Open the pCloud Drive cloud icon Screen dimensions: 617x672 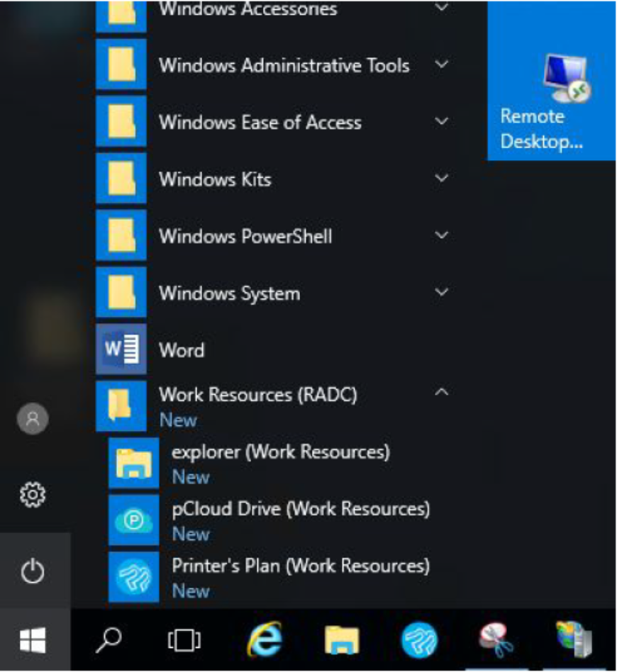point(134,520)
